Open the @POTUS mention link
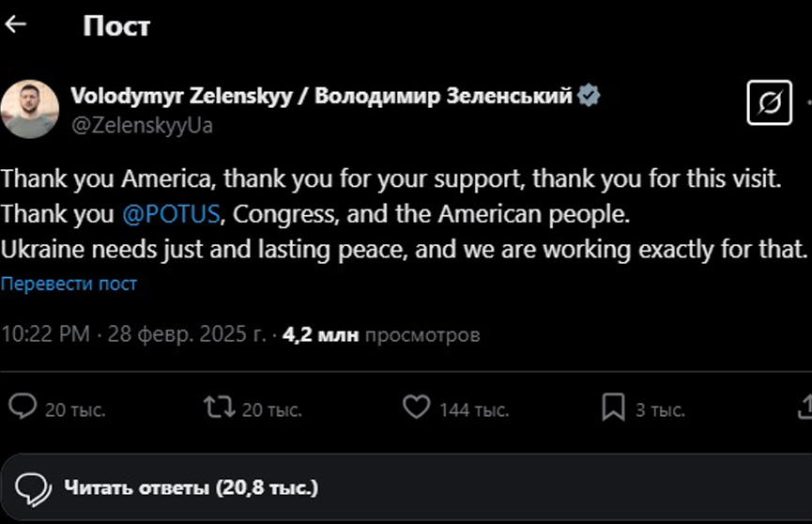 click(171, 214)
